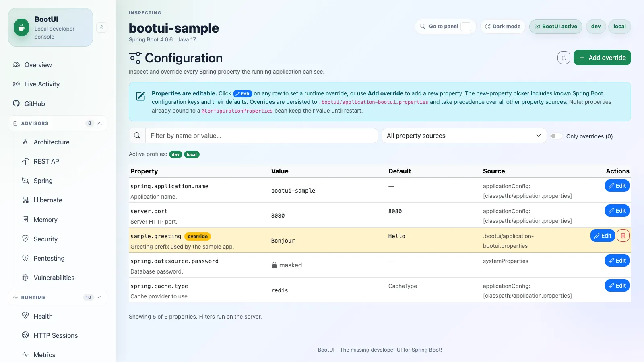
Task: Click the BootUI coffee cup logo icon
Action: [22, 28]
